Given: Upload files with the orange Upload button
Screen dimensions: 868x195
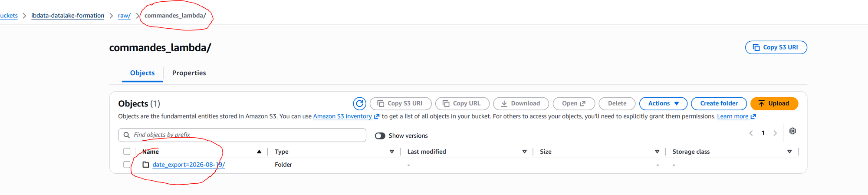Looking at the screenshot, I should (774, 103).
